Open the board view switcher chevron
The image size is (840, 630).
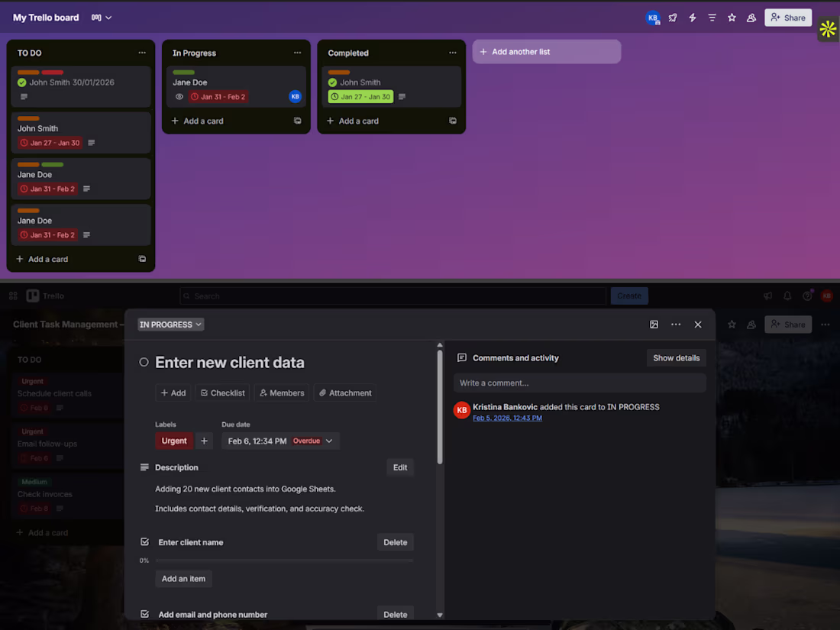pos(108,17)
